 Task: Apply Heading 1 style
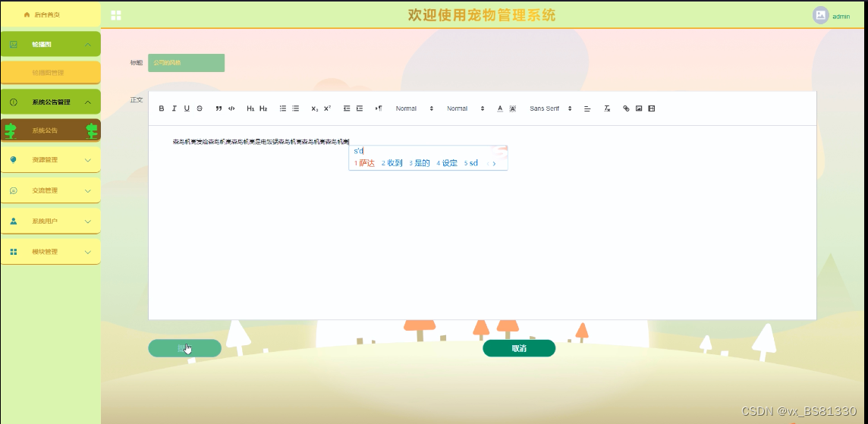coord(251,108)
